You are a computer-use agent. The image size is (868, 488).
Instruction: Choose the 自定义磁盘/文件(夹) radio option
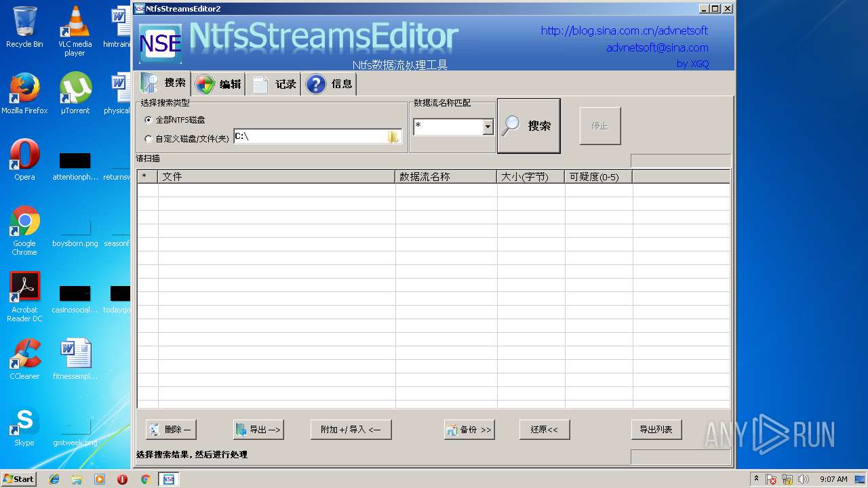pyautogui.click(x=187, y=139)
